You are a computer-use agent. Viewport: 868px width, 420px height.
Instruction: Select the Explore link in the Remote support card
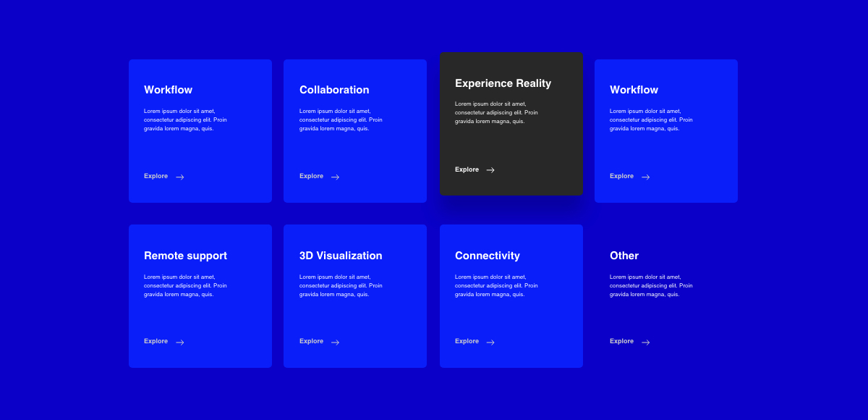(x=156, y=341)
